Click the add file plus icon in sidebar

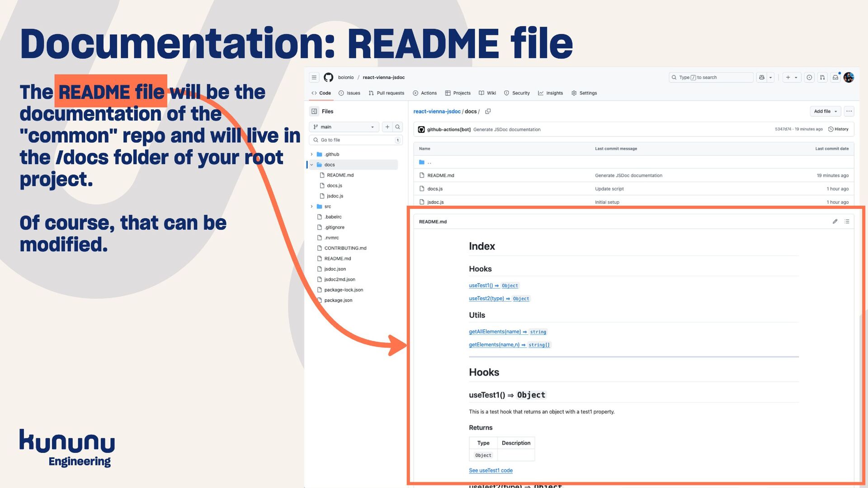(x=387, y=127)
